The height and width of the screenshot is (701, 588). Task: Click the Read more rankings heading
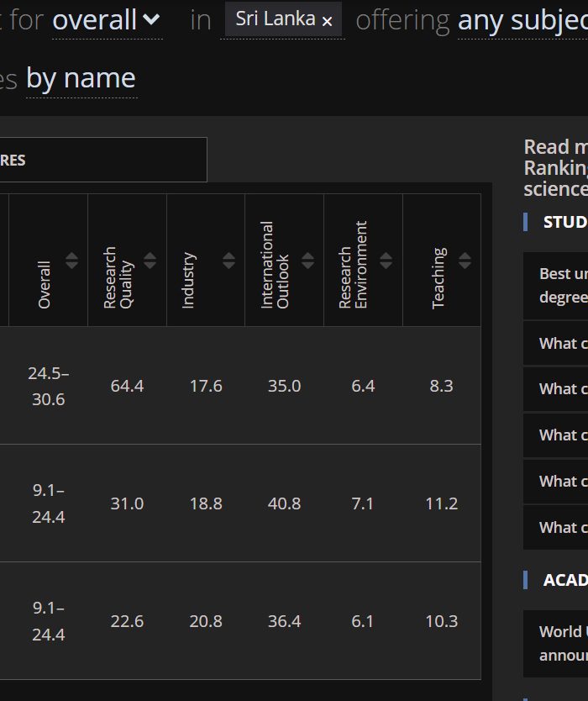555,167
